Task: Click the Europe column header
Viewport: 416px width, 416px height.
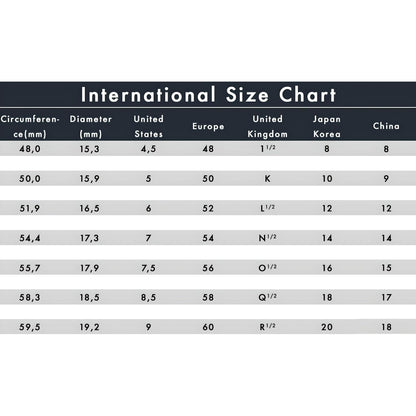Action: (208, 127)
